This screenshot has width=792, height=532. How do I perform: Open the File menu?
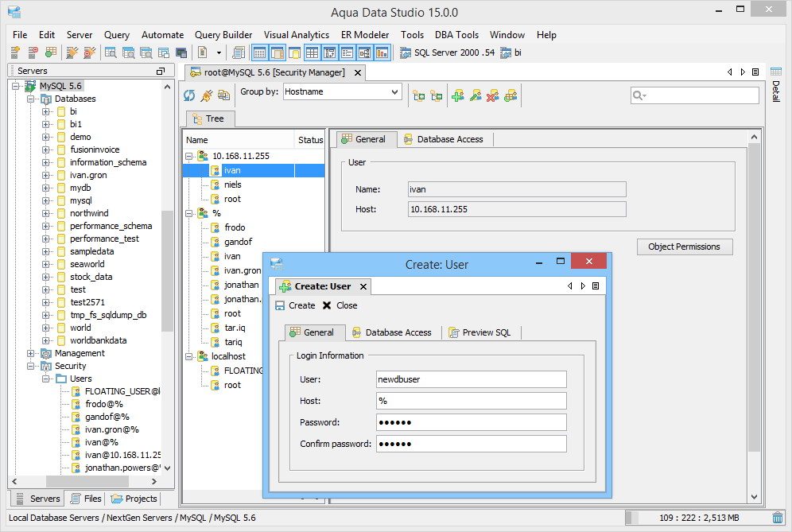(20, 35)
